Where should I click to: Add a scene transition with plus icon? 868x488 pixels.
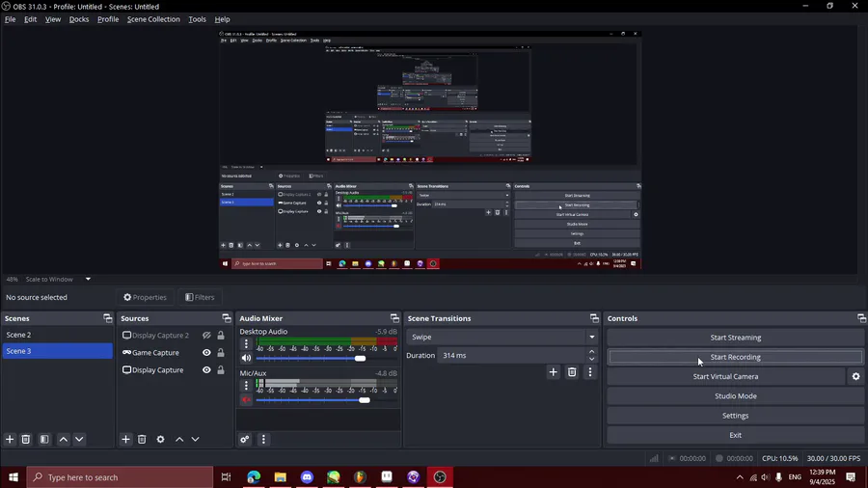coord(553,372)
